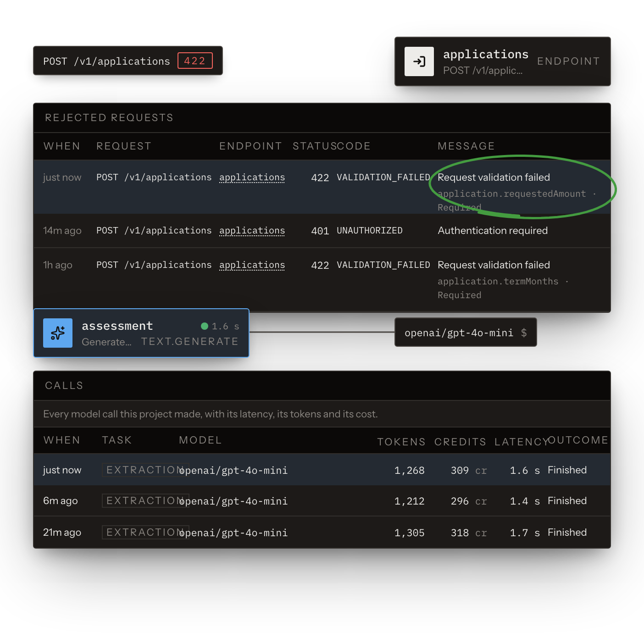Click the EXTRACTION tag in the just now call
Image resolution: width=644 pixels, height=644 pixels.
coord(145,470)
